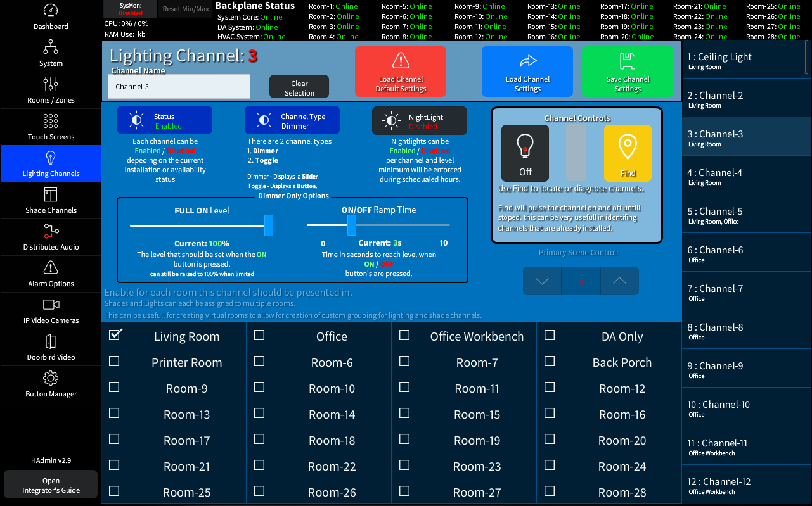Open the Distributed Audio icon
Screen dimensions: 812x506
(x=51, y=231)
